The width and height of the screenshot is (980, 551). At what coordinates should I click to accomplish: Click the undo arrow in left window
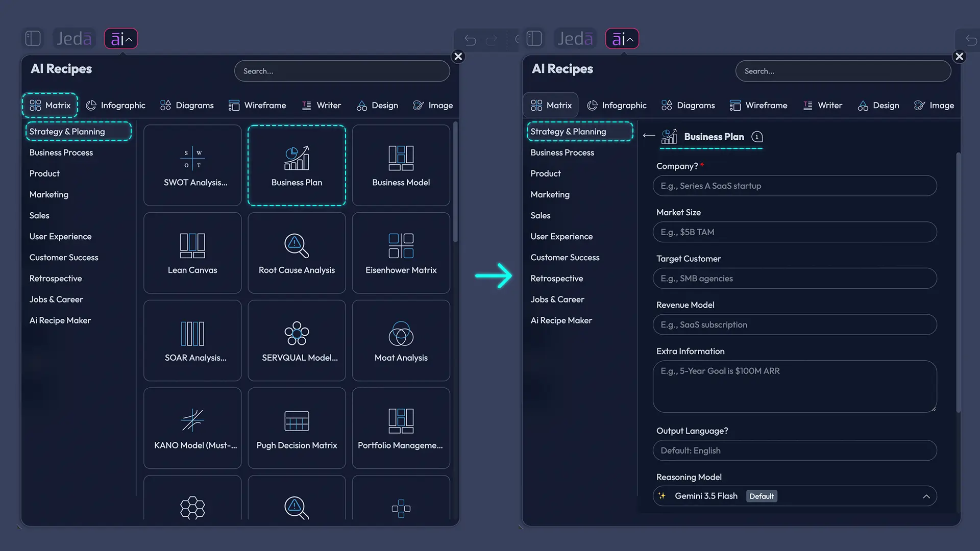(x=470, y=40)
